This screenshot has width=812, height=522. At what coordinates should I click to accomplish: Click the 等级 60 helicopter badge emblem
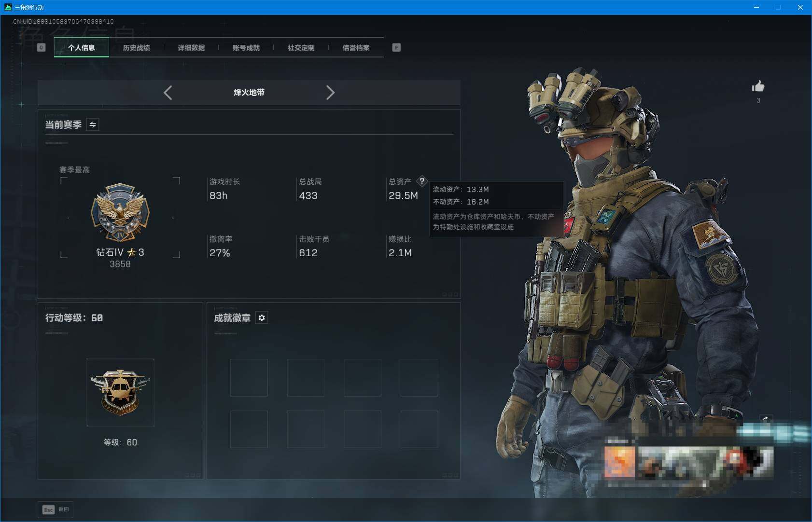(x=120, y=392)
